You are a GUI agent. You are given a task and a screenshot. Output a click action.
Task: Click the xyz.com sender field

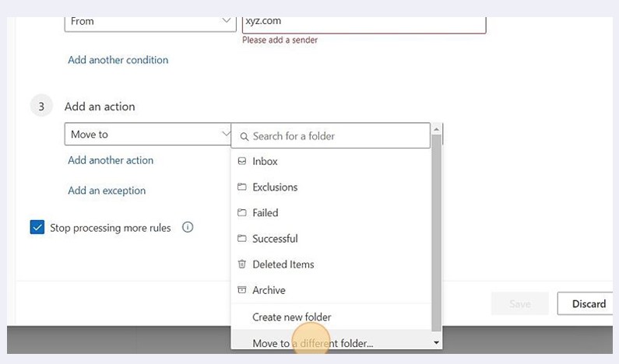click(364, 23)
